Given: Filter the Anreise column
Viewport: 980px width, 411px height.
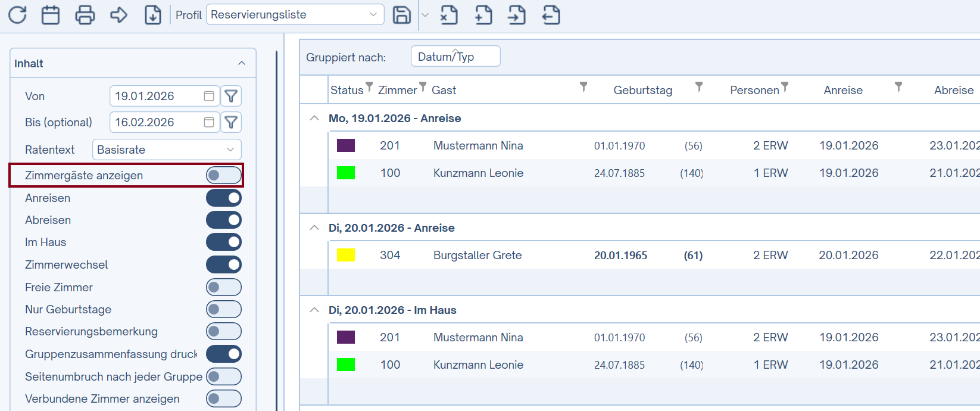Looking at the screenshot, I should click(x=898, y=87).
